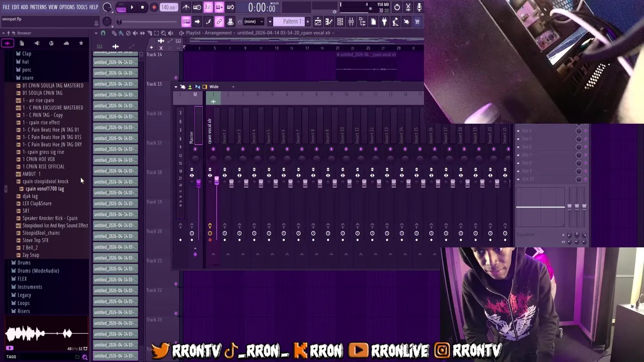Open the mixer options arrow menu
The image size is (644, 362).
click(176, 87)
